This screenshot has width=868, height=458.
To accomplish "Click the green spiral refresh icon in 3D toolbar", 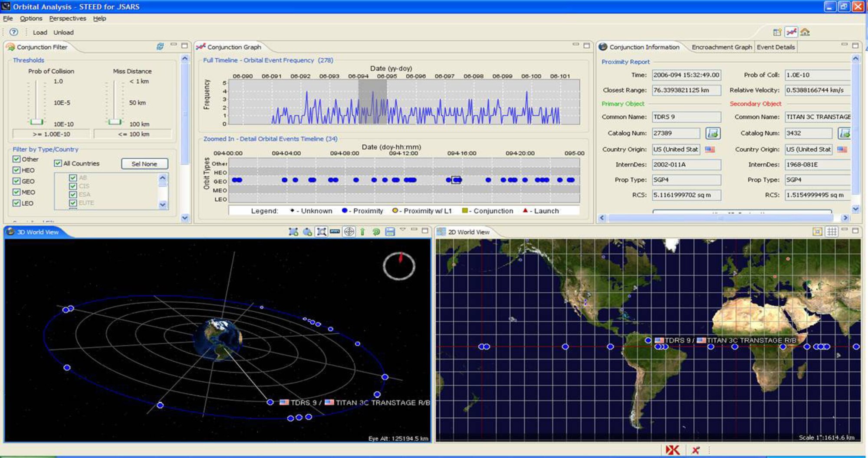I will [x=376, y=232].
